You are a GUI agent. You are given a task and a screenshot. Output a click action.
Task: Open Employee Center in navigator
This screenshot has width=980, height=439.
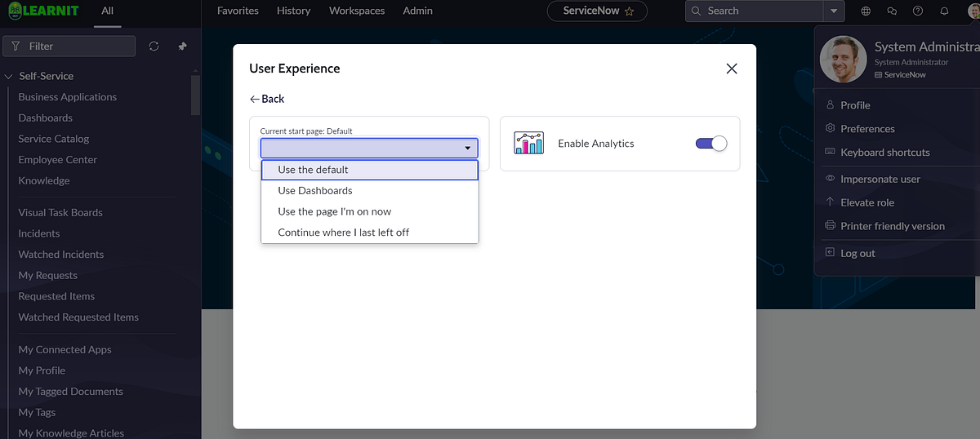coord(58,160)
